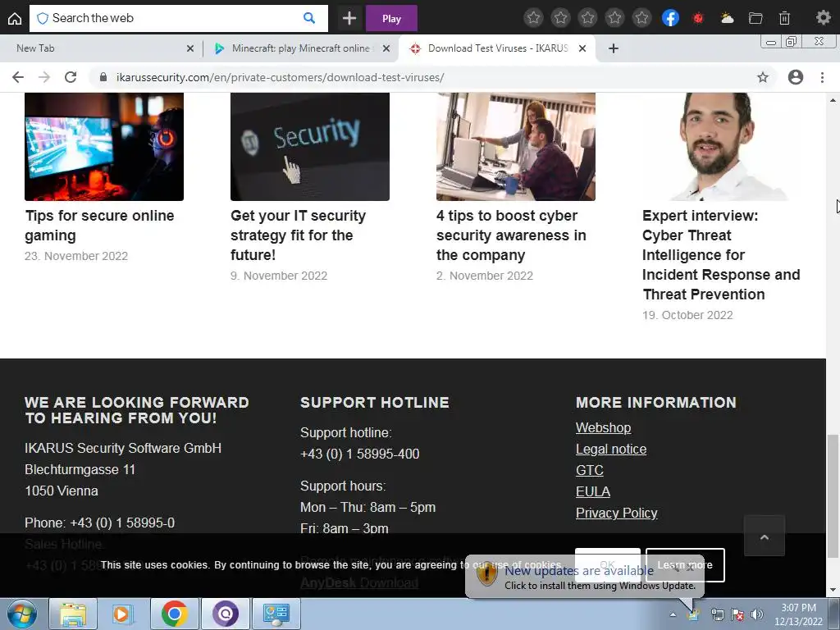Open Google Chrome from taskbar
The image size is (840, 630).
pyautogui.click(x=174, y=614)
